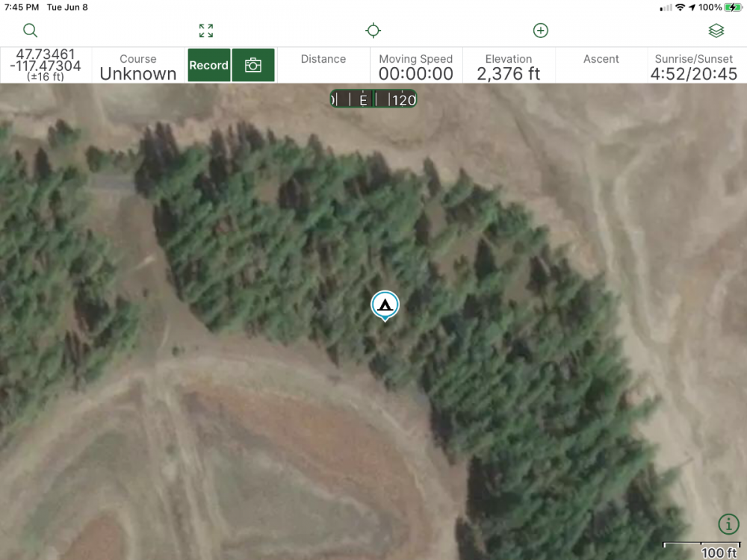Select the campsite tent waypoint marker
This screenshot has width=747, height=560.
(385, 305)
